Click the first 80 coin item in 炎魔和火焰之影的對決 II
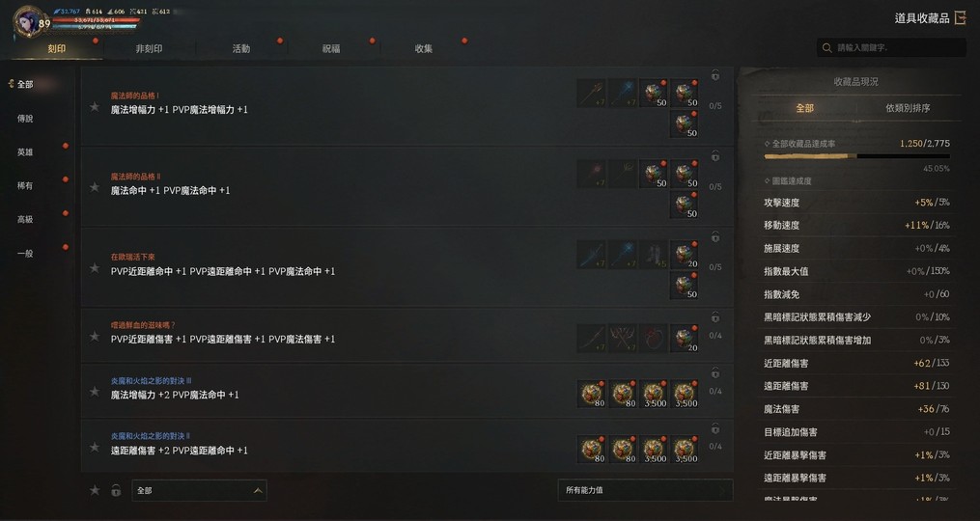980x521 pixels. tap(591, 450)
